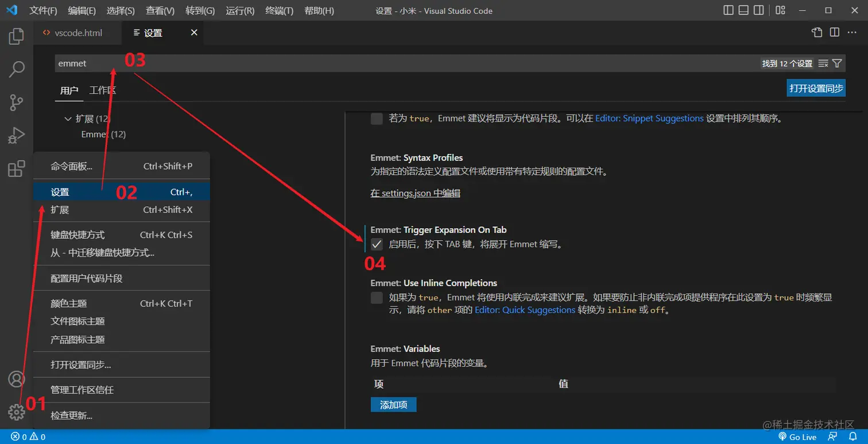Choose 产品图标主题 menu entry
868x444 pixels.
tap(122, 339)
